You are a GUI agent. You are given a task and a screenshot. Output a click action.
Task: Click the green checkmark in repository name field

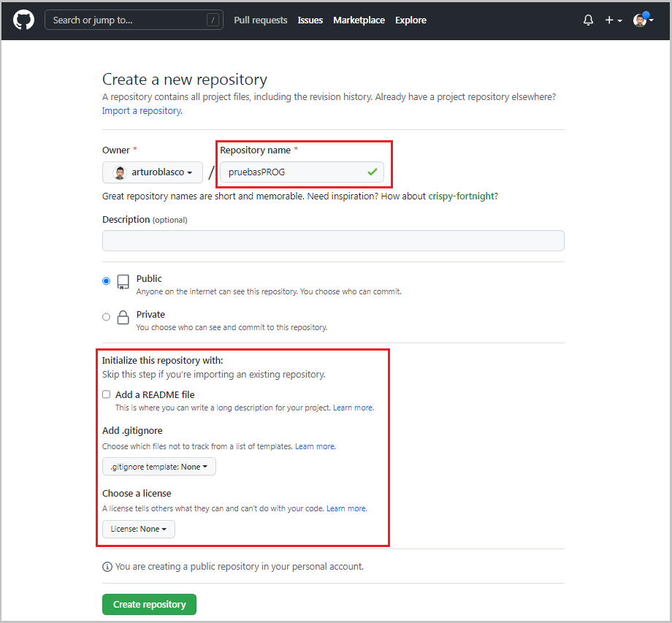pyautogui.click(x=373, y=172)
